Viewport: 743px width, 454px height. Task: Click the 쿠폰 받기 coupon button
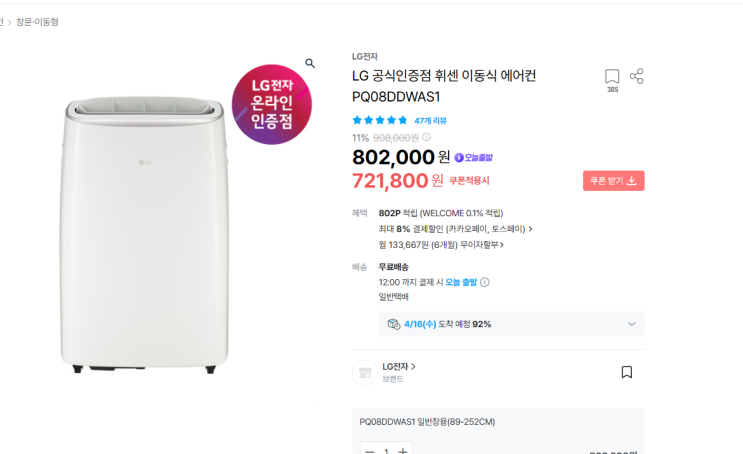click(613, 181)
